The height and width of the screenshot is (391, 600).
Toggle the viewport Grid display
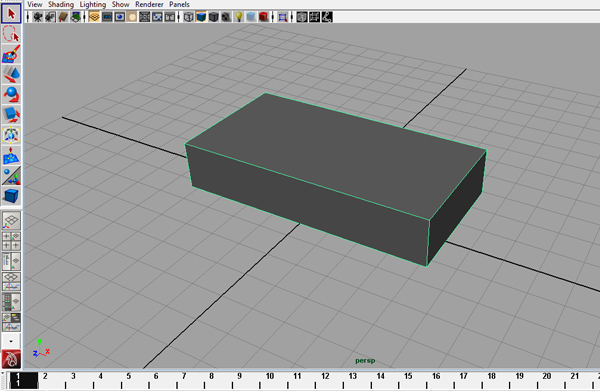[x=94, y=17]
